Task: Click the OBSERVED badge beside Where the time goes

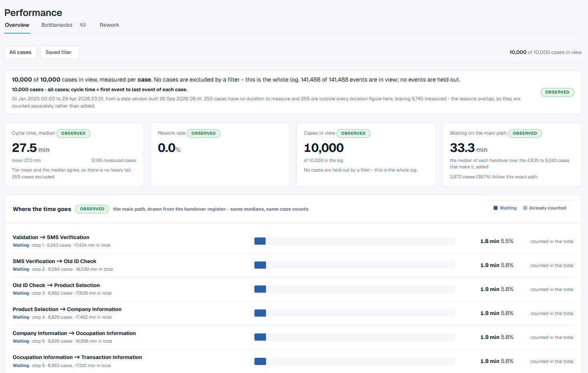Action: [92, 209]
